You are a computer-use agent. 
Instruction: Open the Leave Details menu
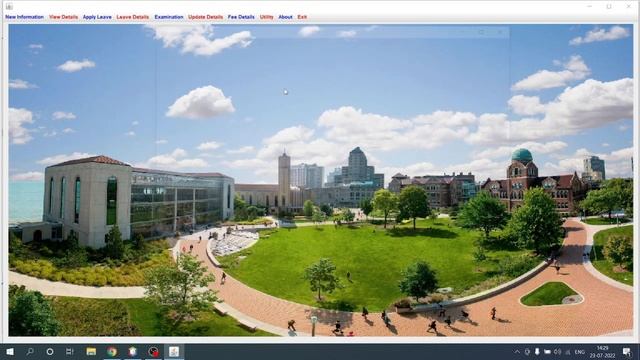point(133,17)
